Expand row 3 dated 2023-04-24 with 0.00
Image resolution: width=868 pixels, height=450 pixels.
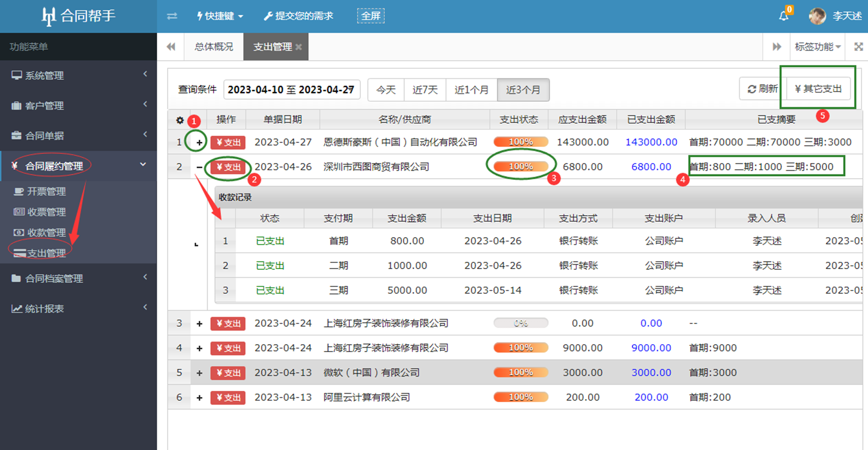199,324
